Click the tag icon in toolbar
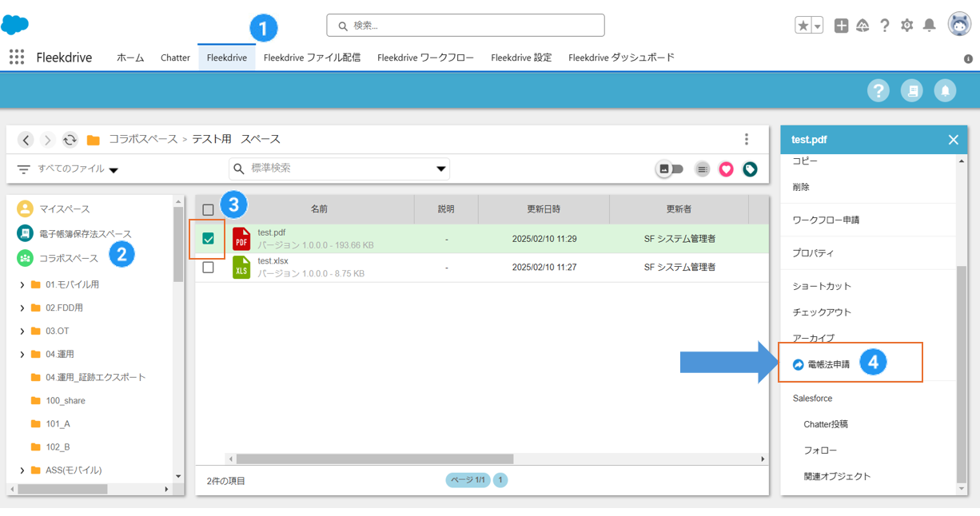 [x=750, y=169]
